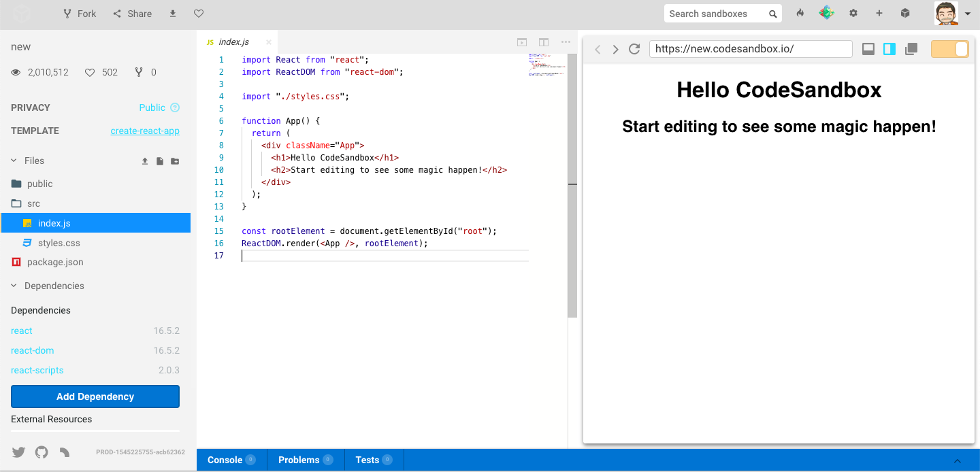The height and width of the screenshot is (472, 980).
Task: Upload files using the upload icon
Action: (x=144, y=161)
